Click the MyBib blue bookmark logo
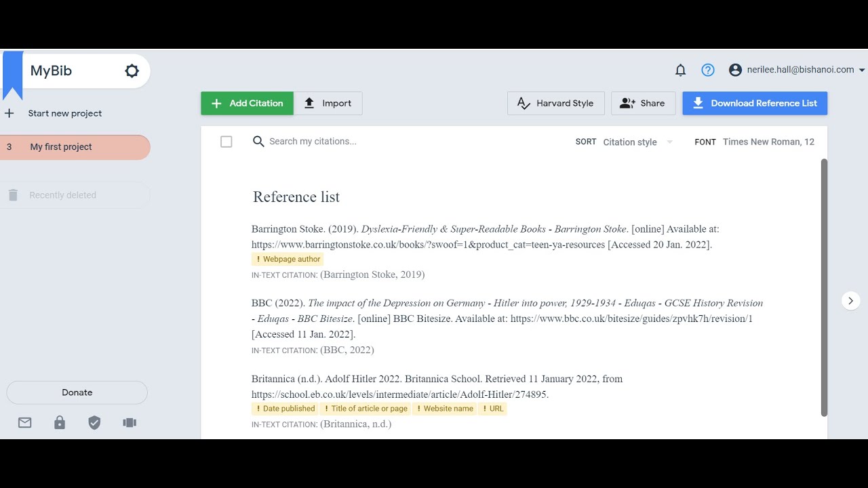The height and width of the screenshot is (488, 868). [x=13, y=73]
